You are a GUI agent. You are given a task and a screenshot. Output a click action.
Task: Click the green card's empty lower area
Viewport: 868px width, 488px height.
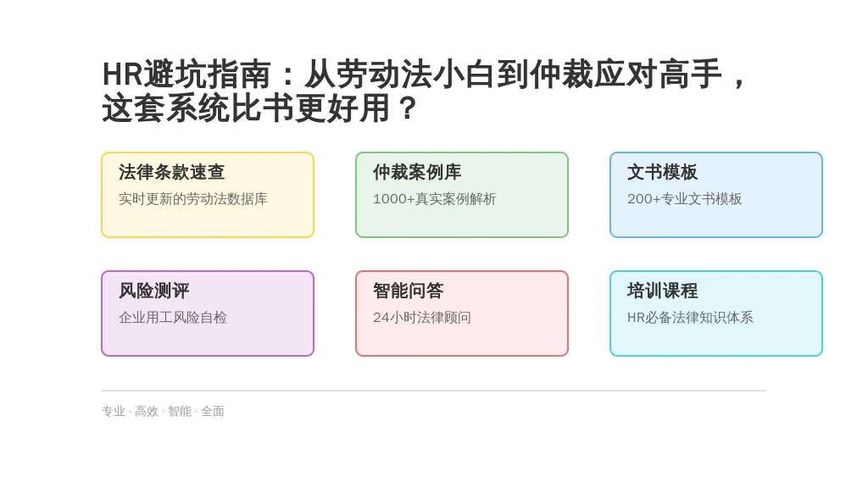[x=462, y=223]
